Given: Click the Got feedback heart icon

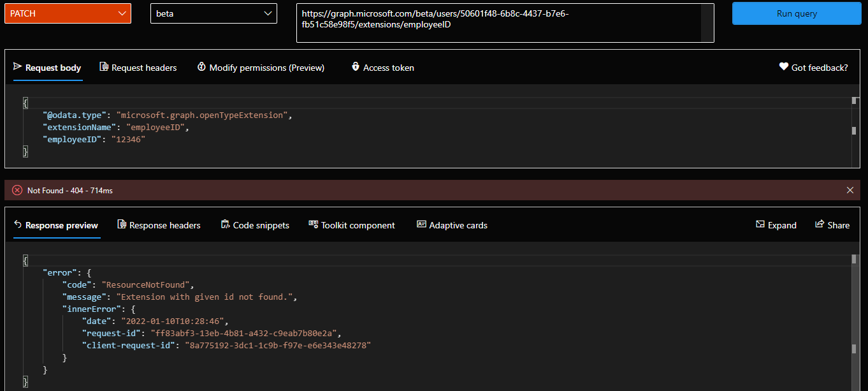Looking at the screenshot, I should tap(783, 67).
